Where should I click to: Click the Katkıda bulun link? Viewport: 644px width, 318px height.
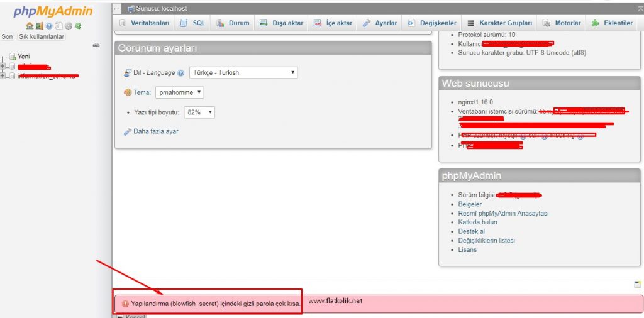coord(478,222)
